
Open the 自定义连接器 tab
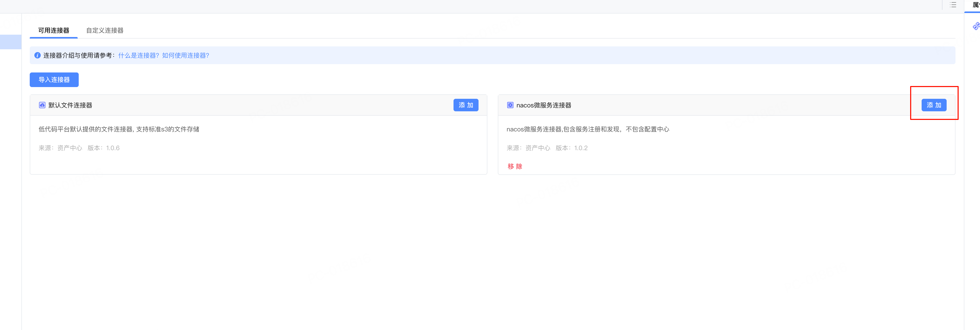point(105,30)
